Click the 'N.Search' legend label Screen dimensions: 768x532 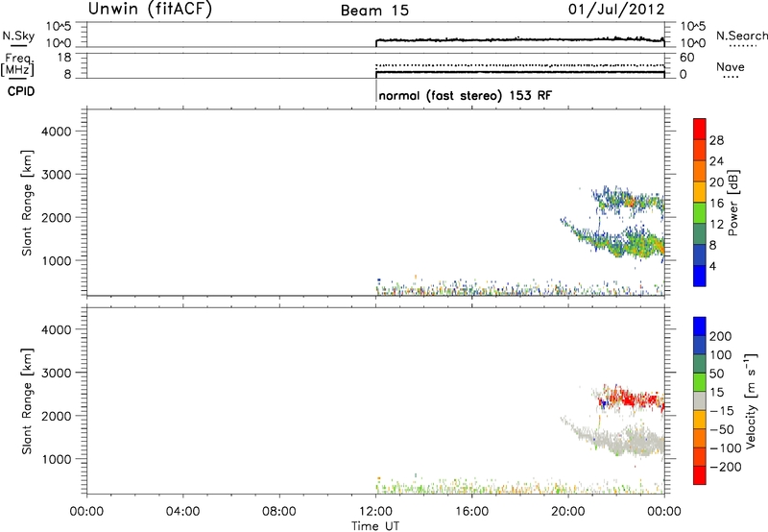(x=741, y=36)
